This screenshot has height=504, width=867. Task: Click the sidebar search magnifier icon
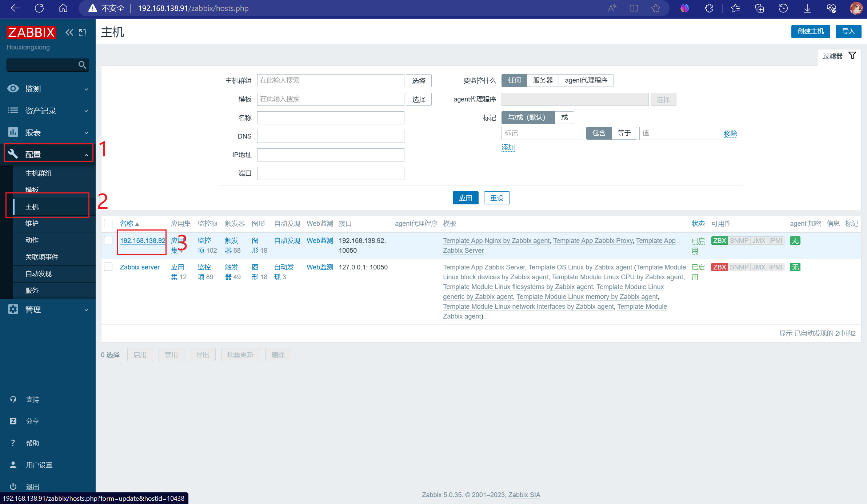(82, 65)
